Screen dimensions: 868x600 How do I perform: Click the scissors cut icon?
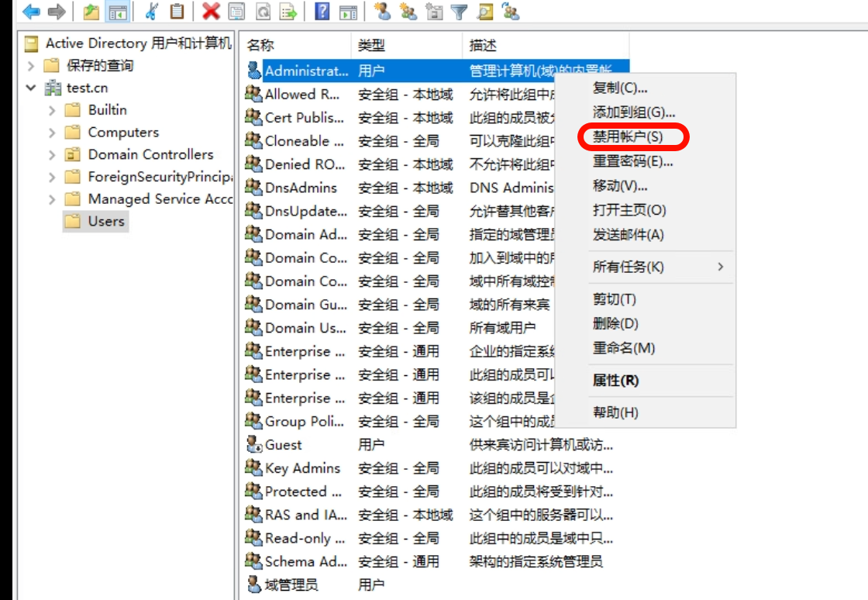tap(152, 11)
